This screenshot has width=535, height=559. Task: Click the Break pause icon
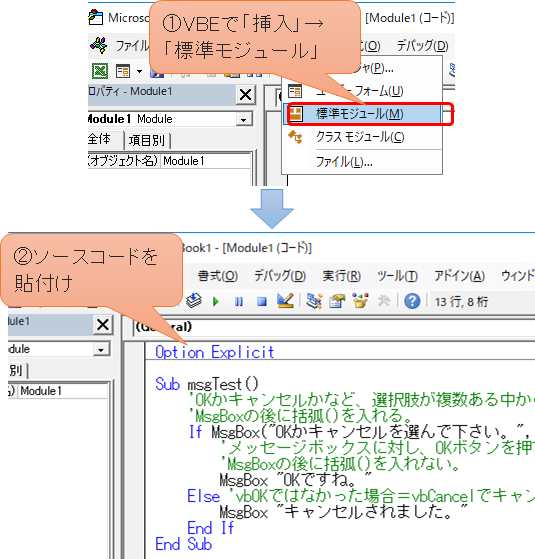click(239, 302)
